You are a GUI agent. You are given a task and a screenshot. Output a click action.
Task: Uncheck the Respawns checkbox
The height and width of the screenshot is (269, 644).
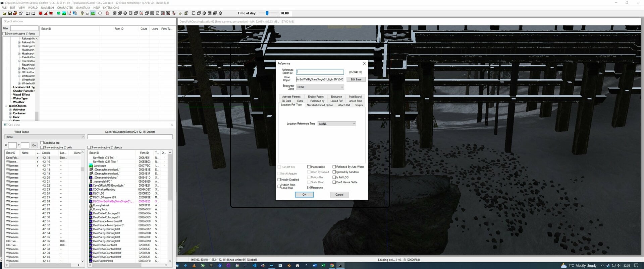coord(309,188)
